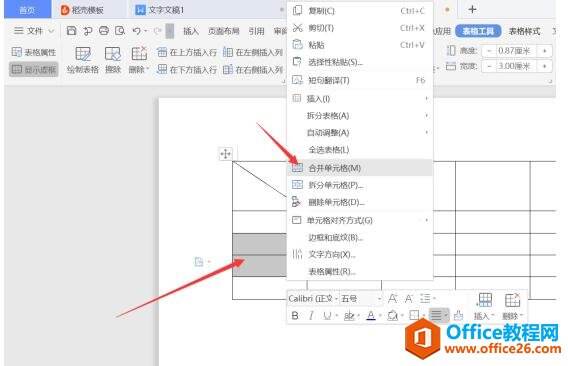Choose 合并单元格(M) from context menu

tap(360, 168)
